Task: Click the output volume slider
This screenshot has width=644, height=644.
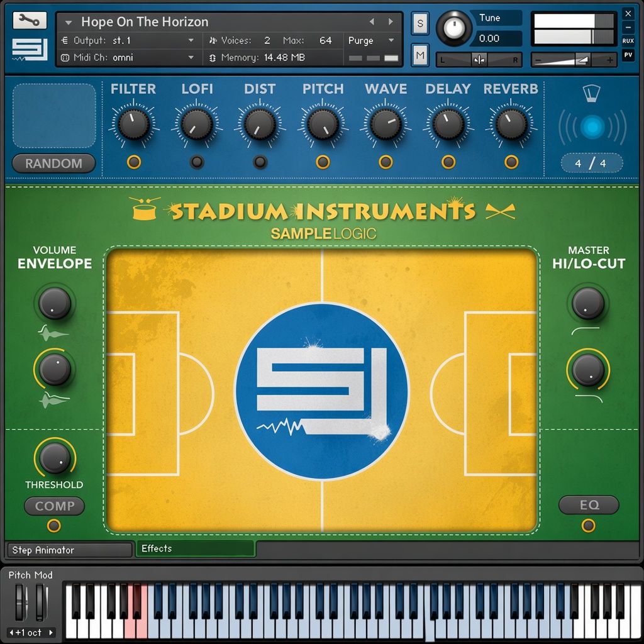Action: [x=574, y=60]
